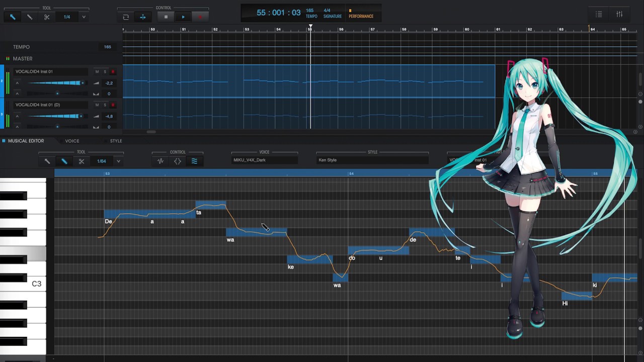Switch to the STYLE tab
Screen dimensions: 644x362
[116, 141]
